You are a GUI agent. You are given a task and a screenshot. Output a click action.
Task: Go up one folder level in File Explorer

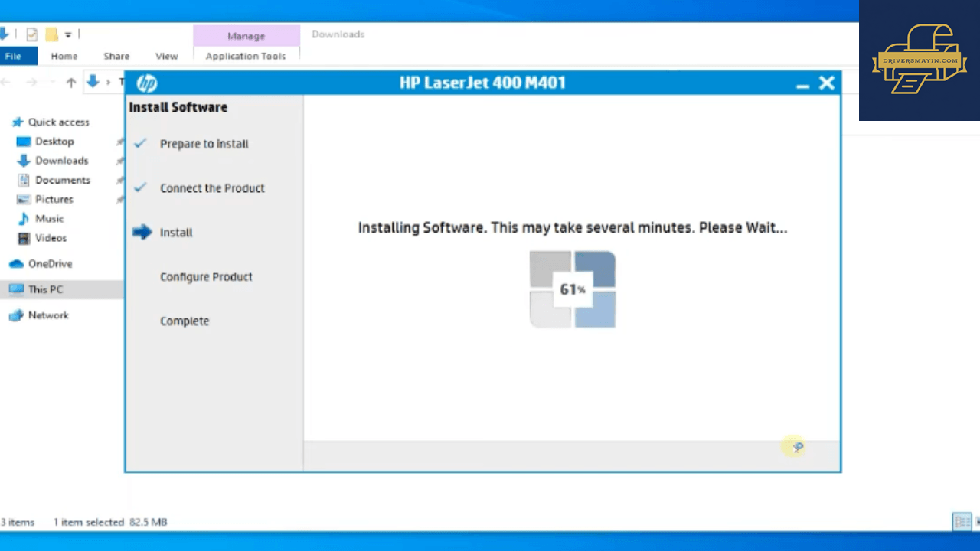[x=71, y=82]
